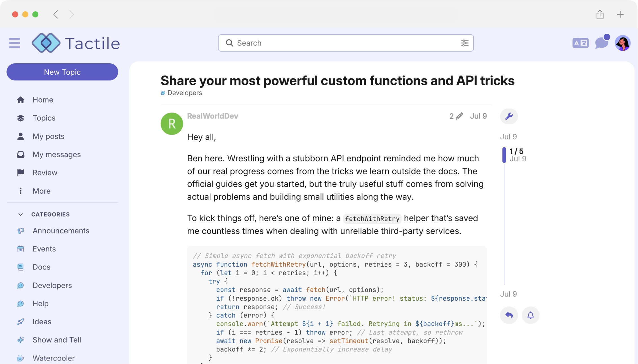Open the hamburger navigation menu
638x364 pixels.
coord(14,43)
